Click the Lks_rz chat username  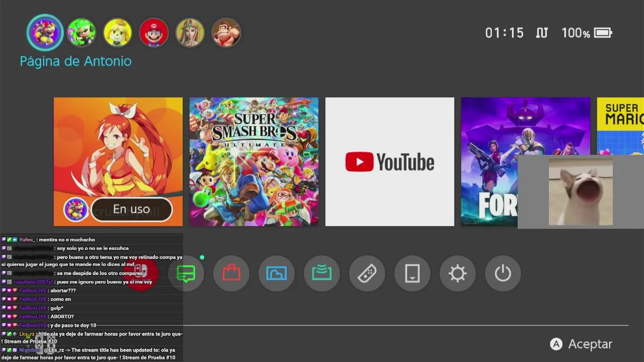27,334
